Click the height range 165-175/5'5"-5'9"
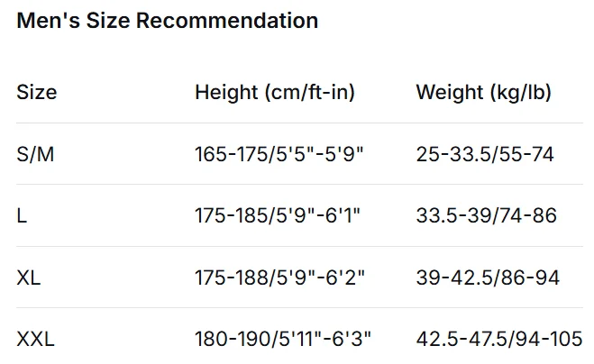This screenshot has height=364, width=594. click(279, 154)
